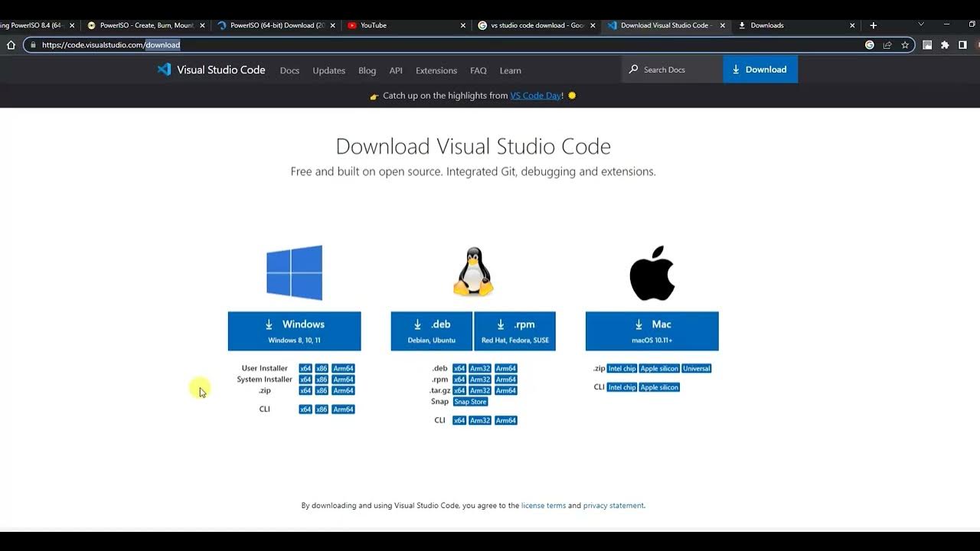Open the license terms link
The image size is (980, 551).
(544, 506)
